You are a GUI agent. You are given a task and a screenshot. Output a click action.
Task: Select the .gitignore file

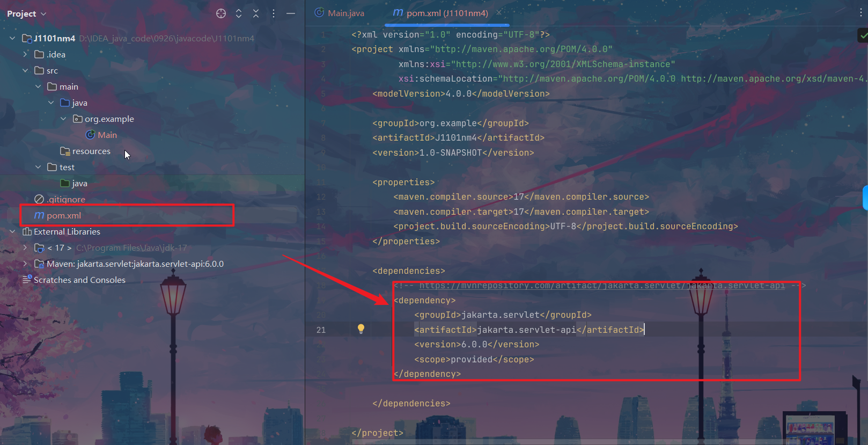66,199
